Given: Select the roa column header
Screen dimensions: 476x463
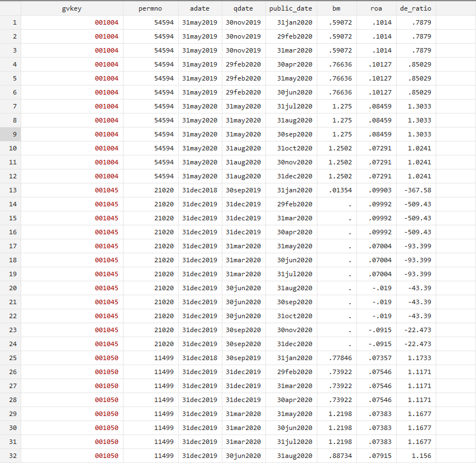Looking at the screenshot, I should (377, 8).
